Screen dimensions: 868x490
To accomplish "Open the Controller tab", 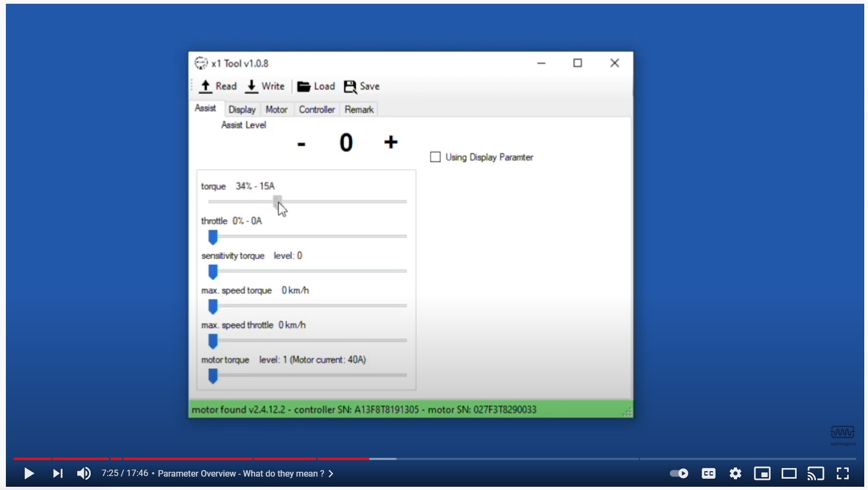I will (317, 109).
